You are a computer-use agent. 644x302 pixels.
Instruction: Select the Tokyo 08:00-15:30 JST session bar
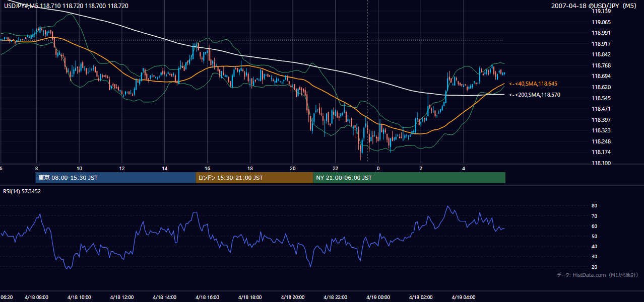(116, 178)
